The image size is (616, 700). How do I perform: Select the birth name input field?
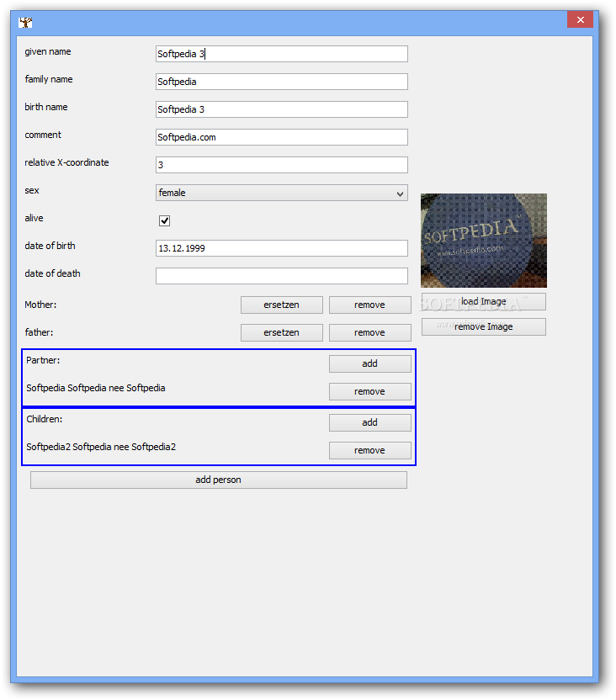282,109
